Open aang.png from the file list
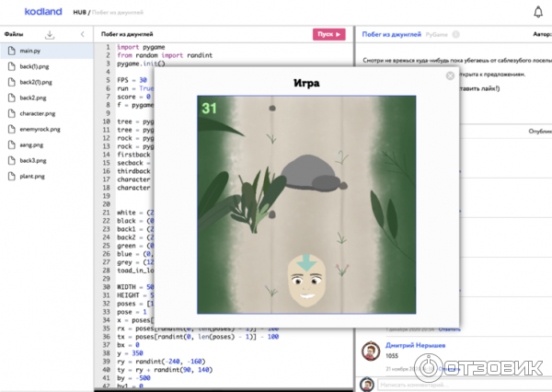The height and width of the screenshot is (392, 552). [31, 144]
